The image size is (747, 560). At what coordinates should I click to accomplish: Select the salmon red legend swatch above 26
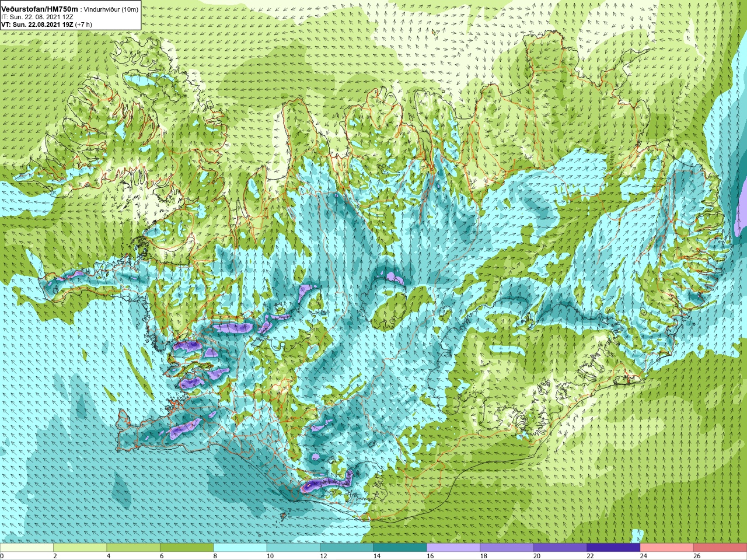720,548
